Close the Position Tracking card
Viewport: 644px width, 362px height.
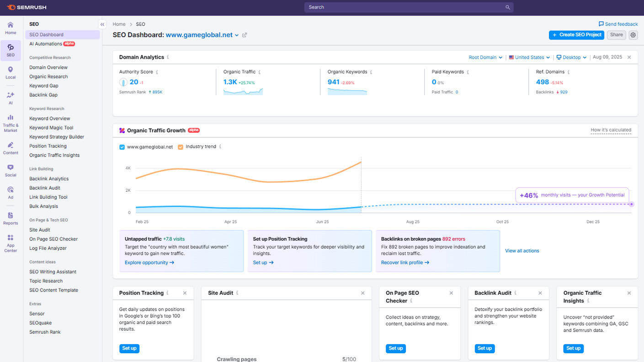pyautogui.click(x=185, y=293)
